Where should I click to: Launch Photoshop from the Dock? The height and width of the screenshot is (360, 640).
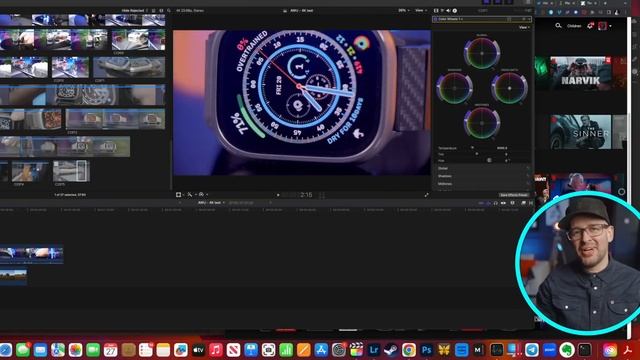[426, 350]
